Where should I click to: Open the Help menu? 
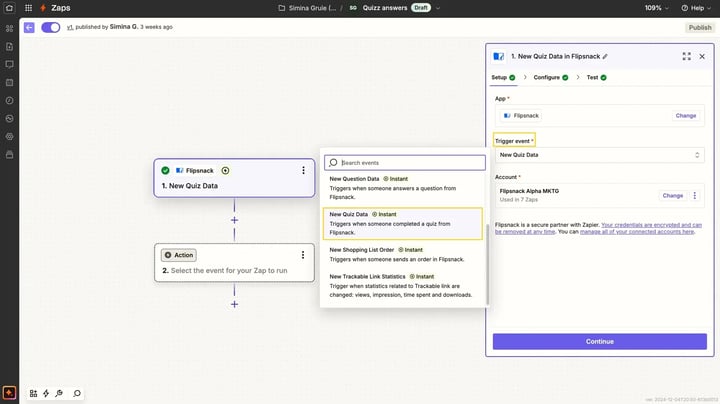coord(696,8)
